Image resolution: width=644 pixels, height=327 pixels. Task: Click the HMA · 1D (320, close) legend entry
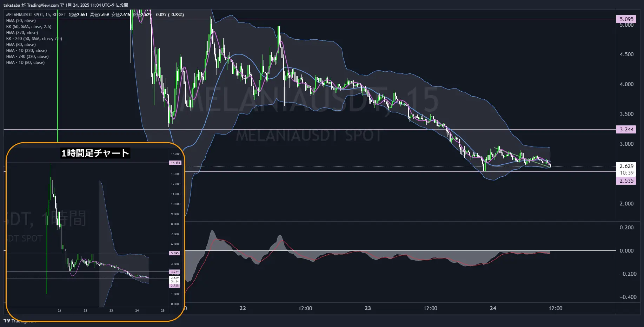(x=26, y=51)
